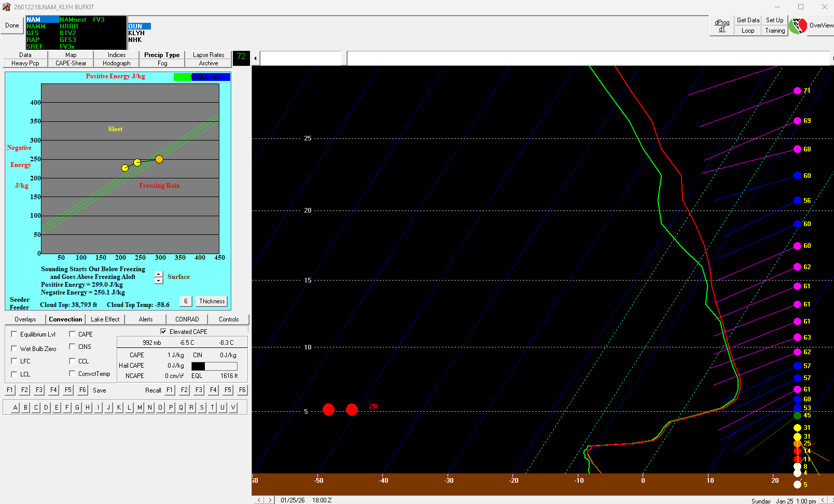Viewport: 834px width, 504px height.
Task: Click the down spinner arrow next to Surface
Action: click(x=159, y=281)
